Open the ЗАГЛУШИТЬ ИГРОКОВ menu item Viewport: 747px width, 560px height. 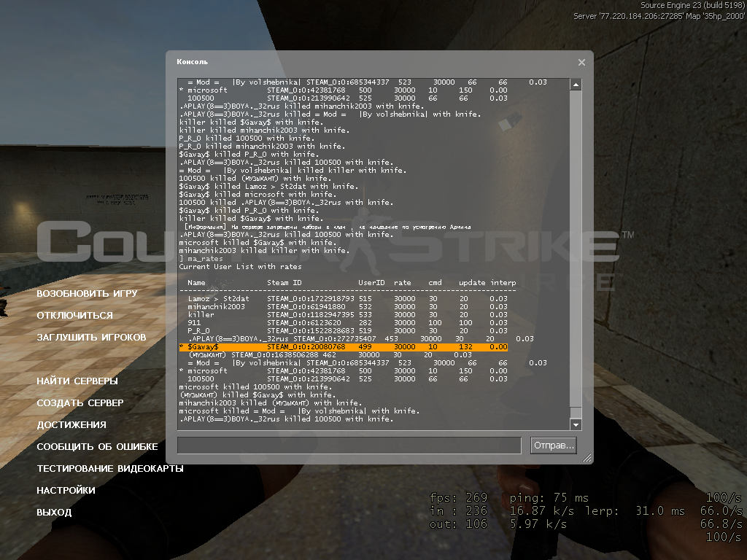91,337
